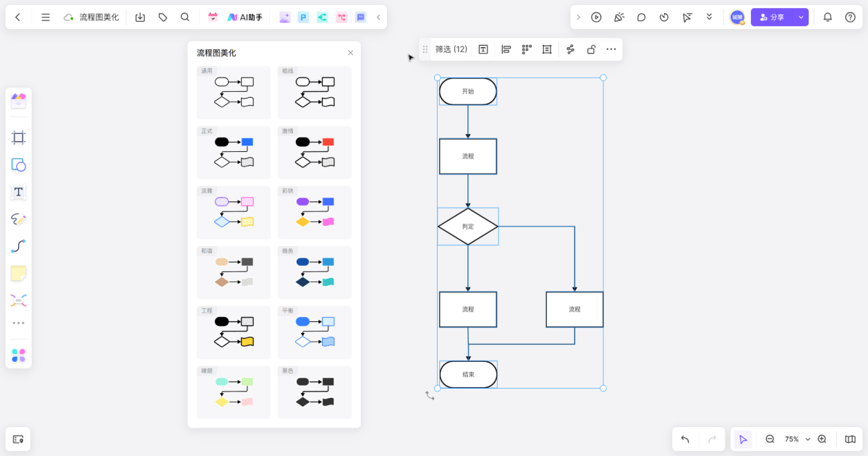Select the frame tool in the left sidebar
The image size is (868, 456).
point(18,137)
